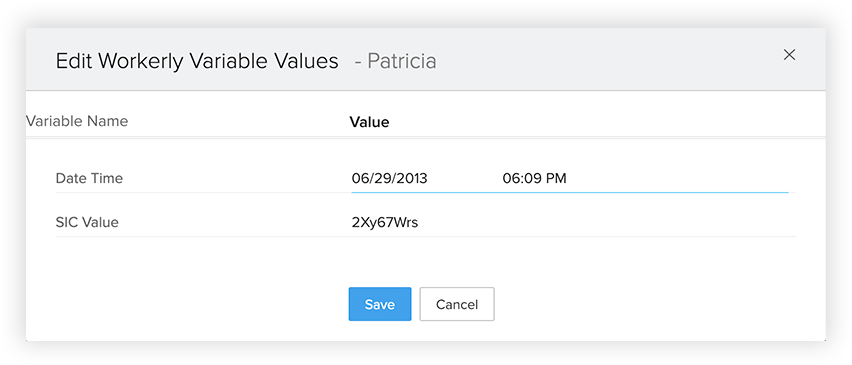Save the variable values
The height and width of the screenshot is (365, 852).
point(380,304)
